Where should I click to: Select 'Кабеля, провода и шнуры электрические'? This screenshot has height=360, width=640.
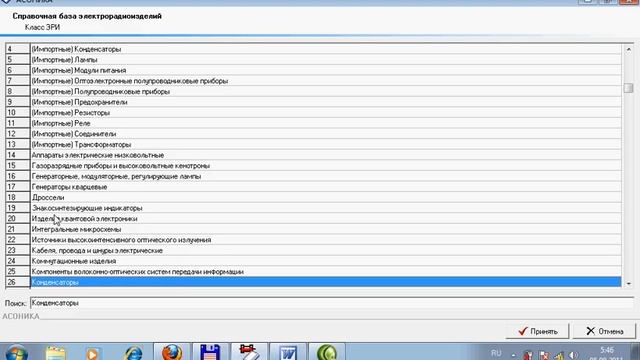click(x=326, y=251)
